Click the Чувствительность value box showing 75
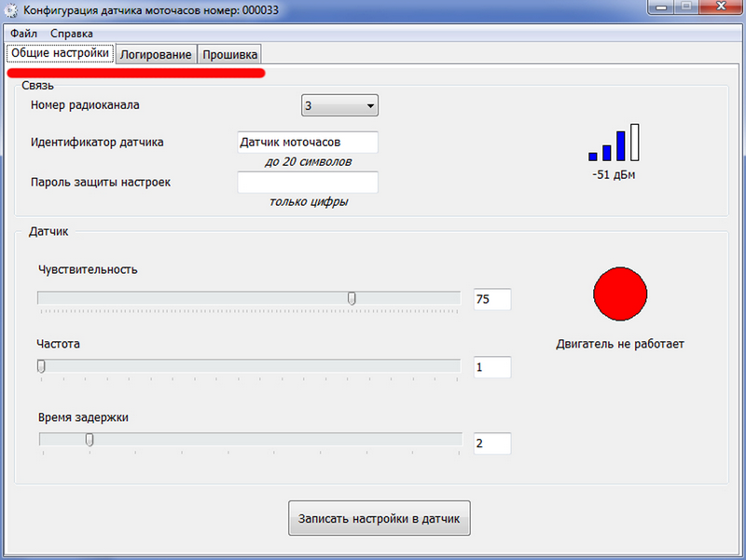 point(492,299)
